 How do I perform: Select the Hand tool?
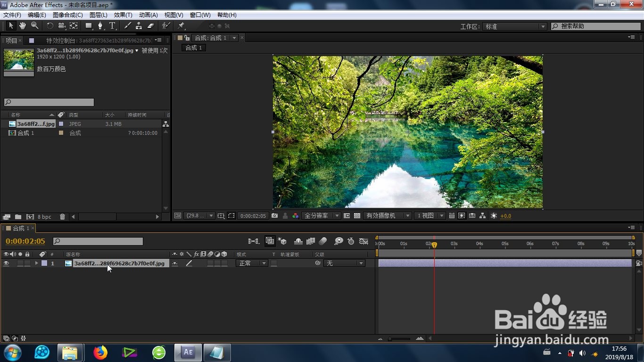click(23, 25)
